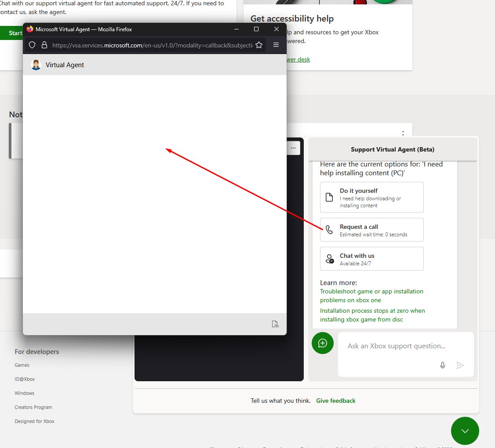Image resolution: width=495 pixels, height=448 pixels.
Task: Open Windows developer footer link
Action: click(24, 393)
